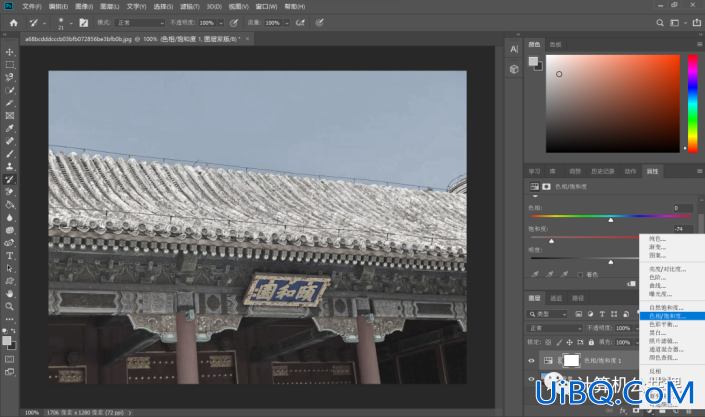This screenshot has height=417, width=705.
Task: Select the Quick Selection tool
Action: pos(9,90)
